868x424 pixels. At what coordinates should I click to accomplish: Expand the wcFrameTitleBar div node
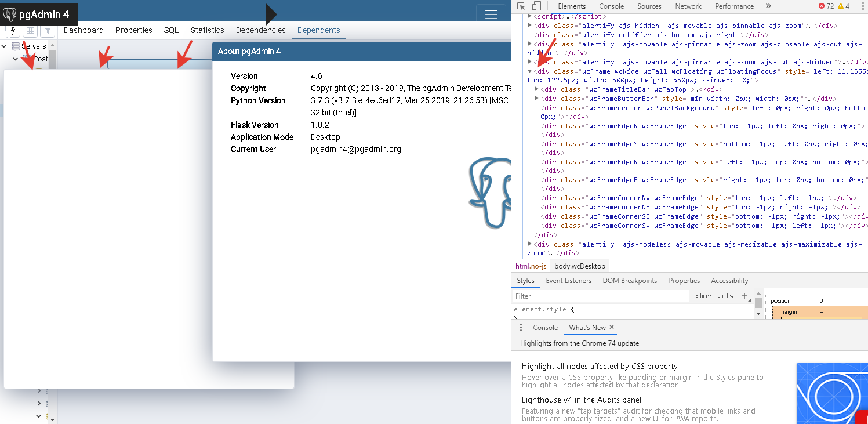coord(537,89)
